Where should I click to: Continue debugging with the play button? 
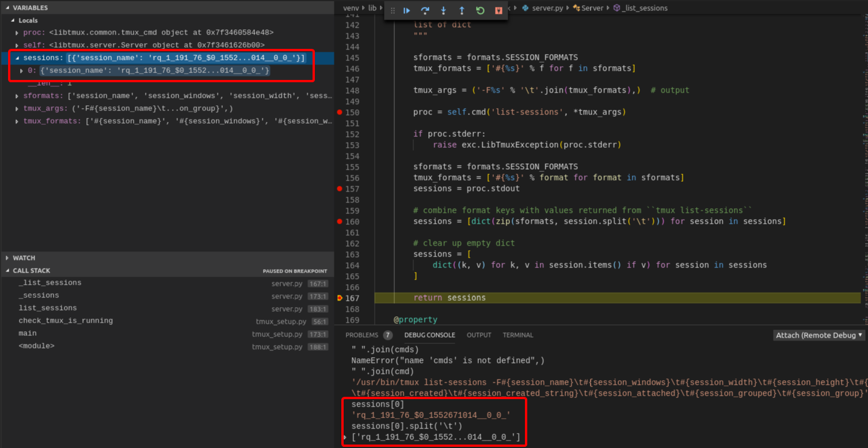(406, 10)
